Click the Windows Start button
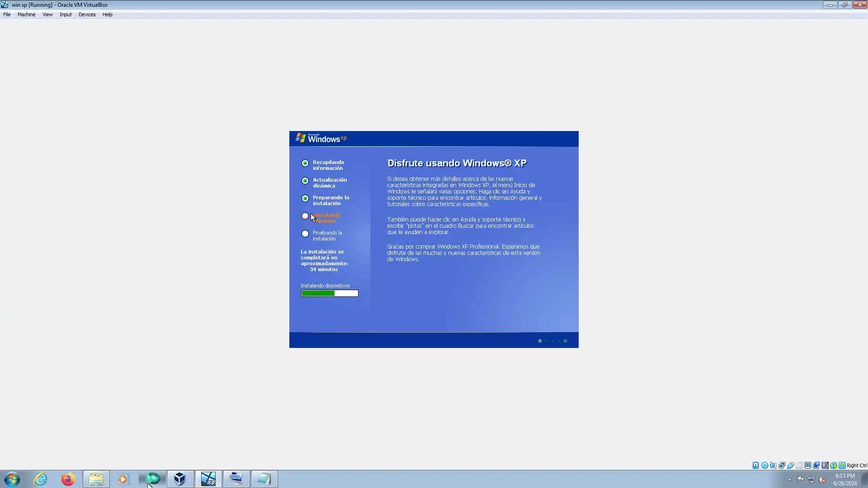Viewport: 868px width, 488px height. pyautogui.click(x=12, y=479)
